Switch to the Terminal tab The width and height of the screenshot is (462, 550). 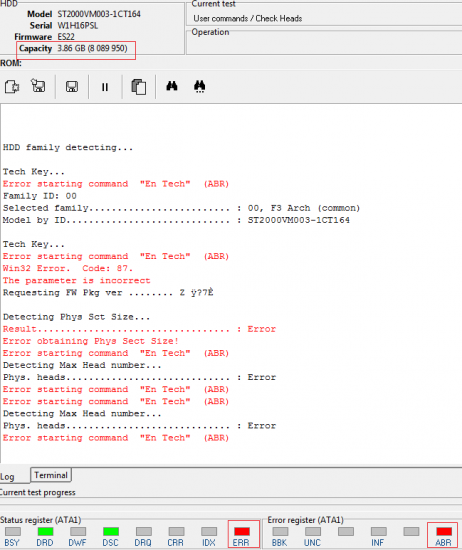tap(51, 475)
